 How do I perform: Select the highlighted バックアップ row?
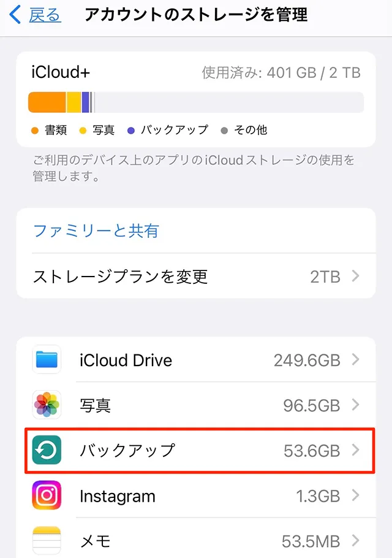184,451
